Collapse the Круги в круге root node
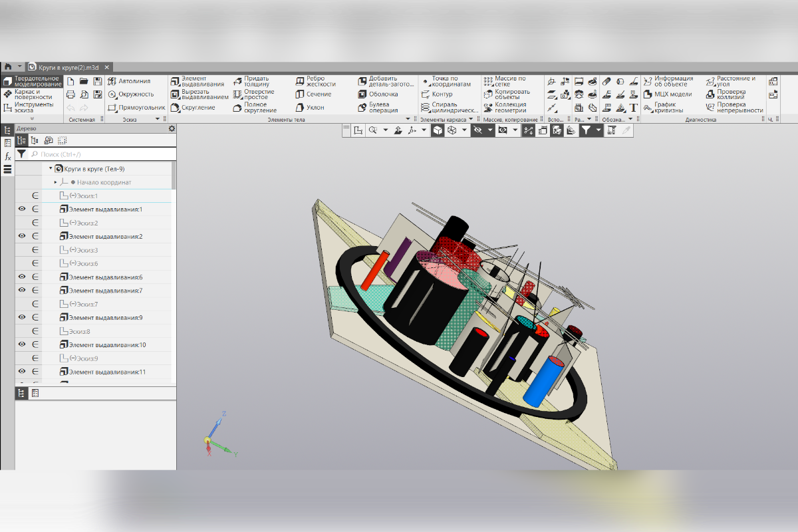The width and height of the screenshot is (798, 532). (x=51, y=169)
